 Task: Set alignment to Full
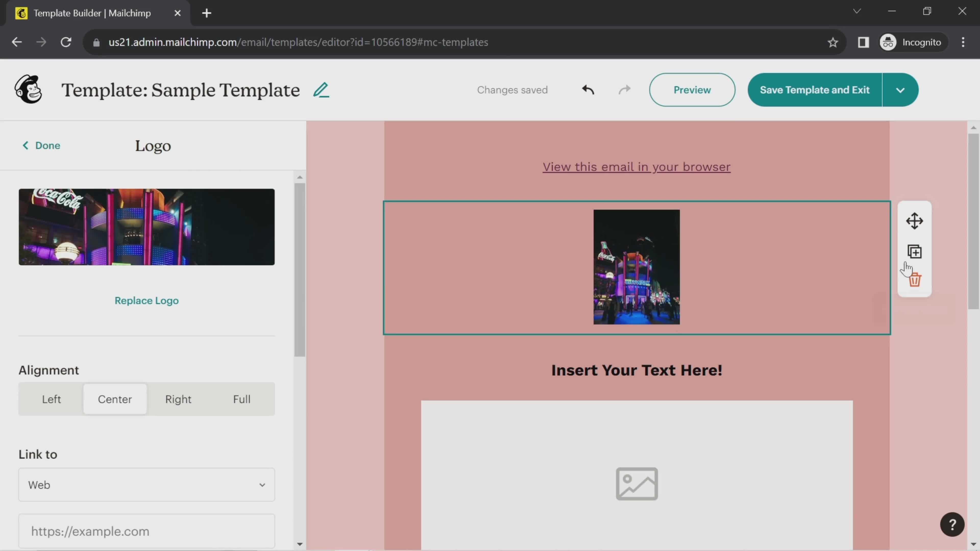click(x=242, y=399)
